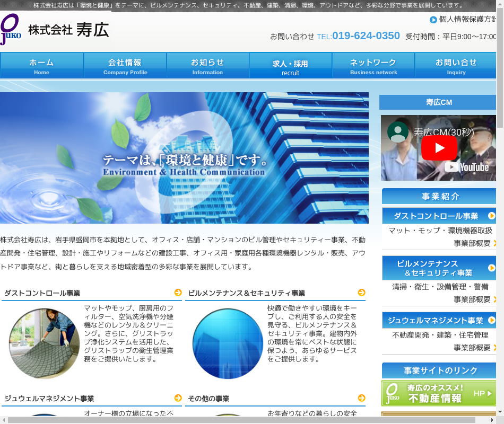Open the ビルメンテナンス＆セキュリティ事業 heading link
The image size is (504, 424).
coord(247,293)
